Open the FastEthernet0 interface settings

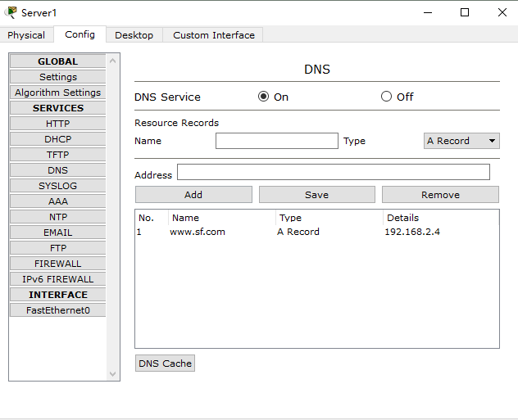coord(58,310)
